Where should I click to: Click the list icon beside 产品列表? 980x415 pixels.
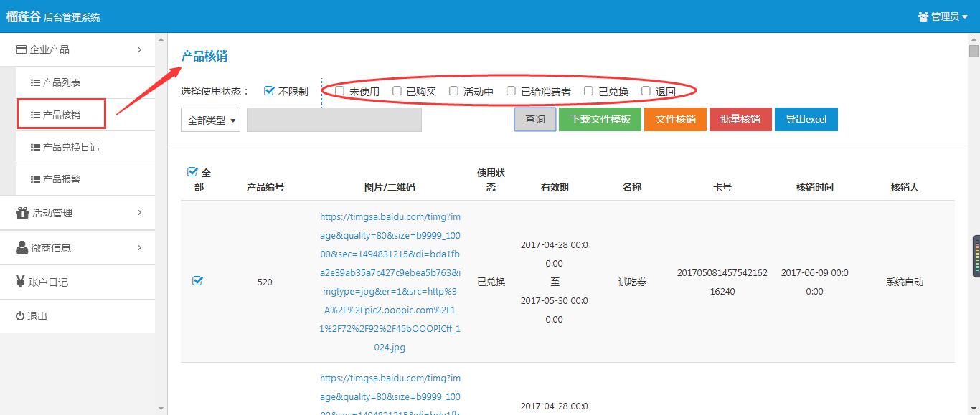pos(35,83)
